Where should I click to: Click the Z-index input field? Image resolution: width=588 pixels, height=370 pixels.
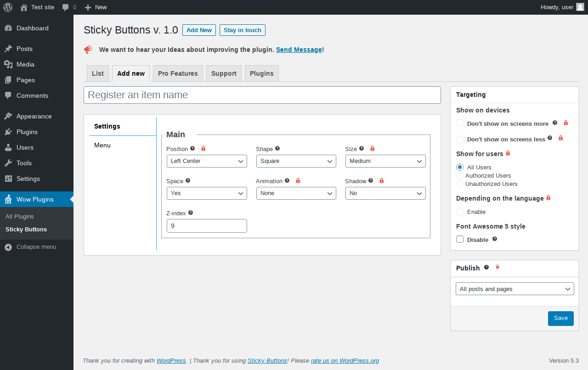point(207,226)
